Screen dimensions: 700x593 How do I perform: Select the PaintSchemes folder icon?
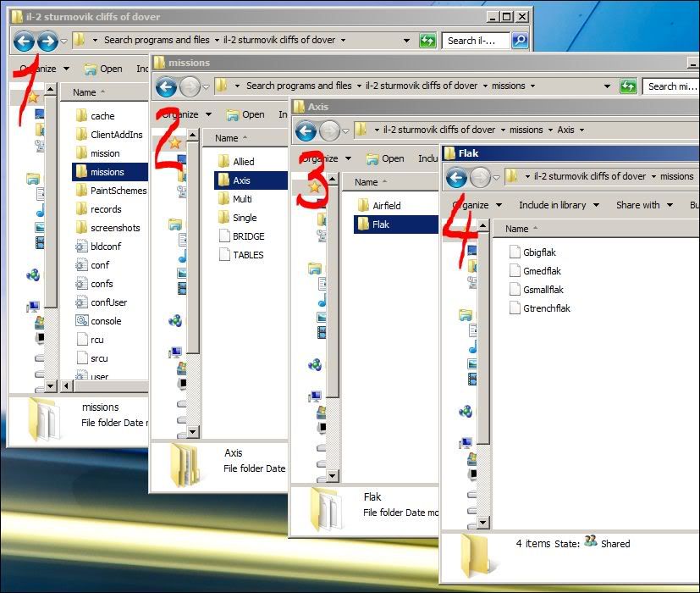[x=81, y=191]
